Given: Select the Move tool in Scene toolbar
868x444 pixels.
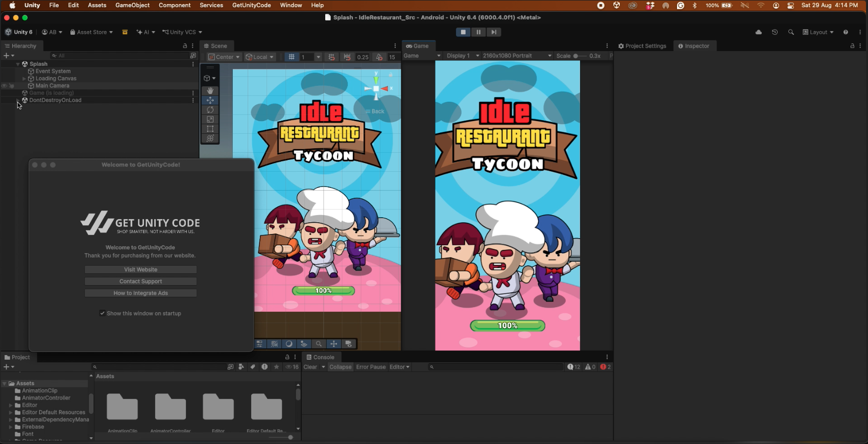Looking at the screenshot, I should pyautogui.click(x=210, y=100).
